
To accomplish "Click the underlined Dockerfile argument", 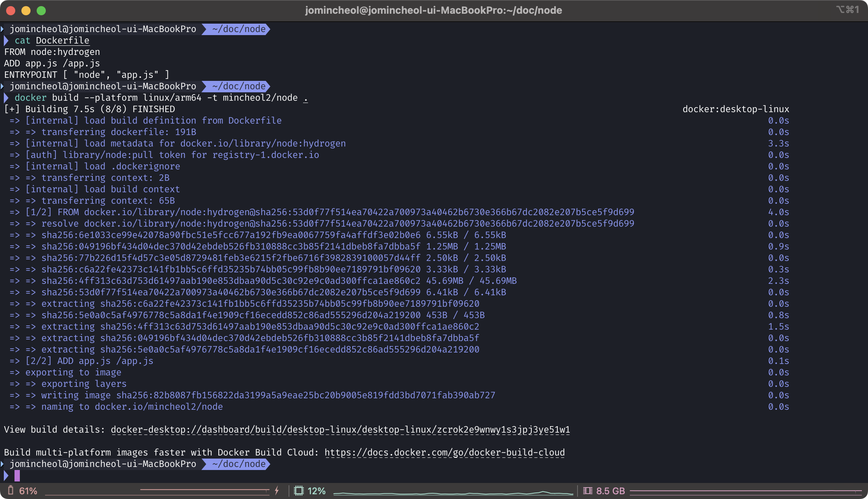I will pos(63,40).
